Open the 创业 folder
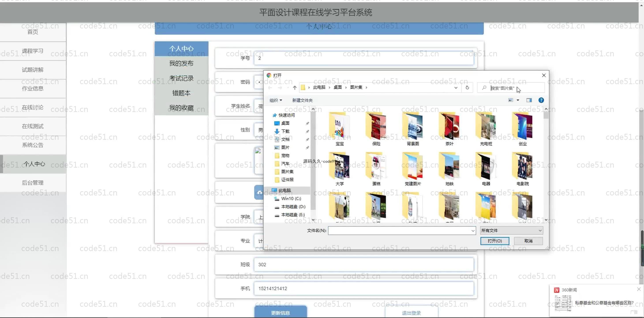 point(522,129)
